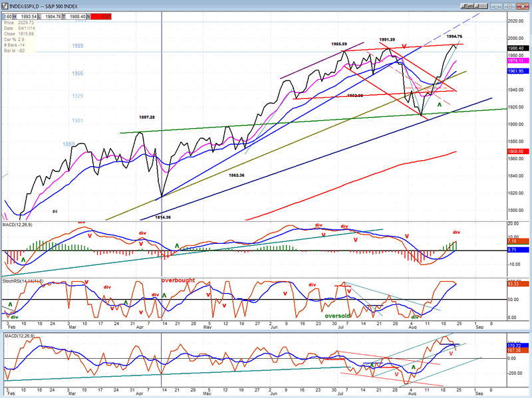Select the 1897.28 April peak annotation
This screenshot has height=398, width=532.
(x=146, y=118)
